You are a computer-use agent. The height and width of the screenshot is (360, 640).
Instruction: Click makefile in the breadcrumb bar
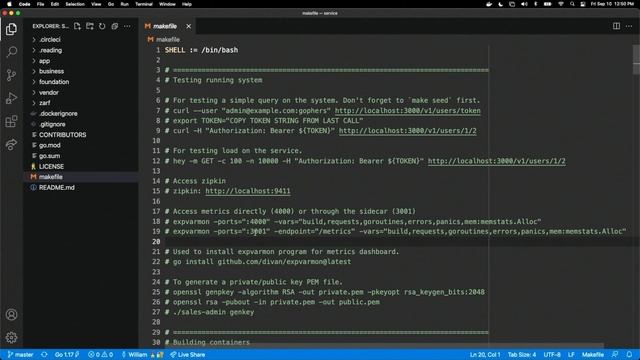[x=168, y=40]
